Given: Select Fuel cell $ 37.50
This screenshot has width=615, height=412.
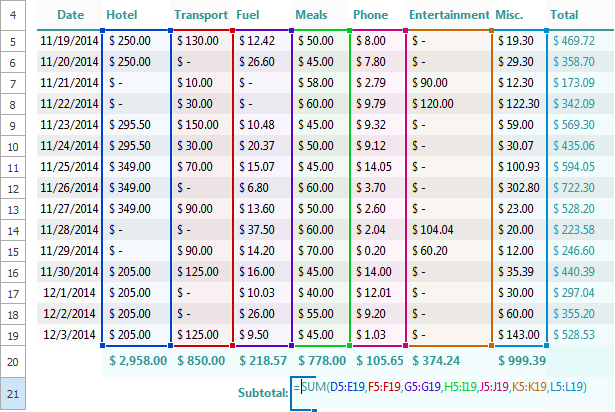Looking at the screenshot, I should [257, 230].
